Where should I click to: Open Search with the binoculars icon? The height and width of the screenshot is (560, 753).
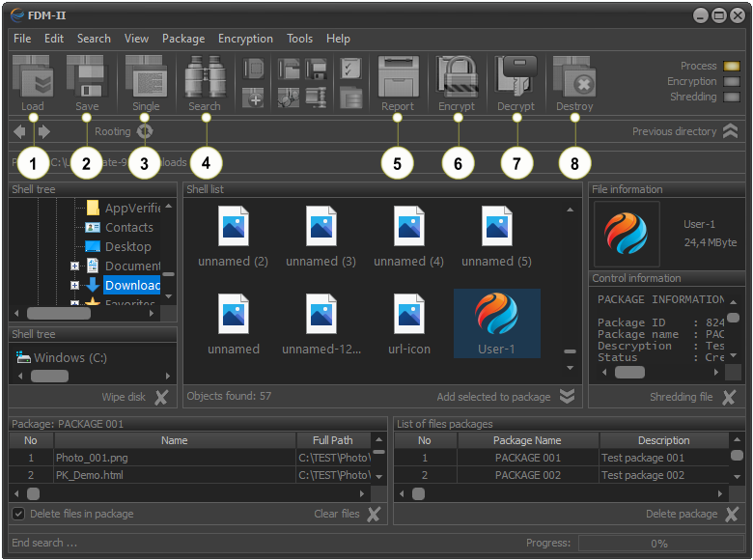(205, 77)
